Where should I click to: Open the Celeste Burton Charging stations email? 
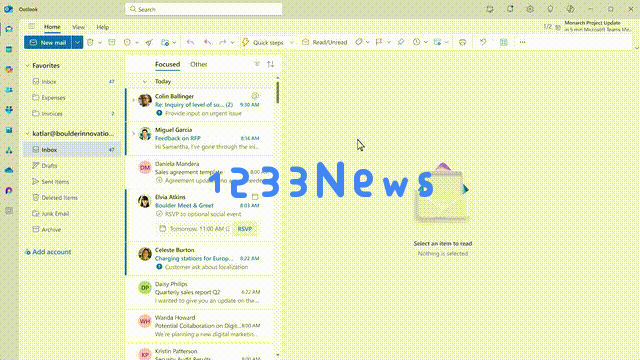[200, 258]
